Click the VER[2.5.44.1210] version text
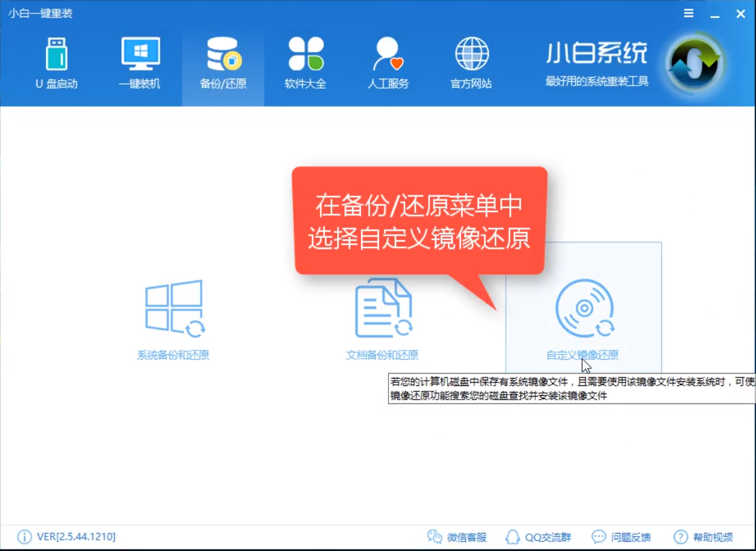 click(x=76, y=537)
